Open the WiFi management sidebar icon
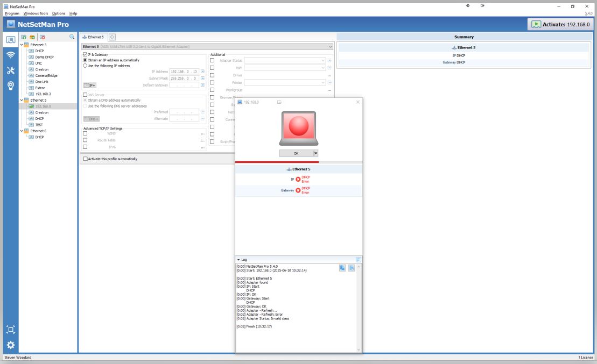 click(x=11, y=55)
